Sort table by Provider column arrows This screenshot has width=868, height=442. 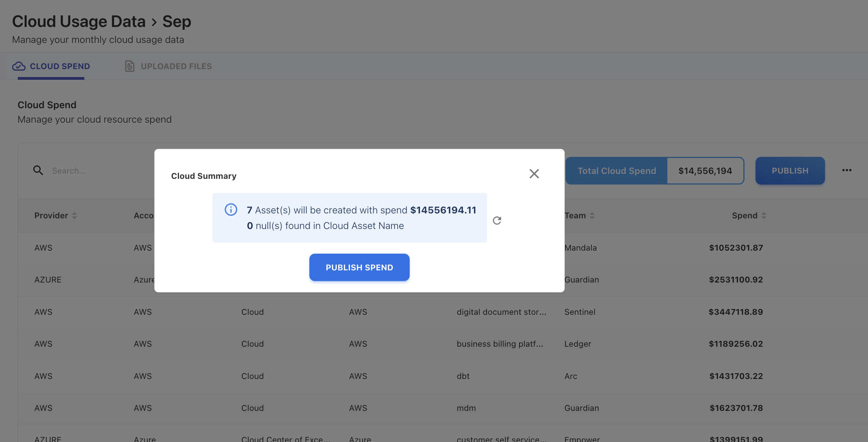click(74, 216)
